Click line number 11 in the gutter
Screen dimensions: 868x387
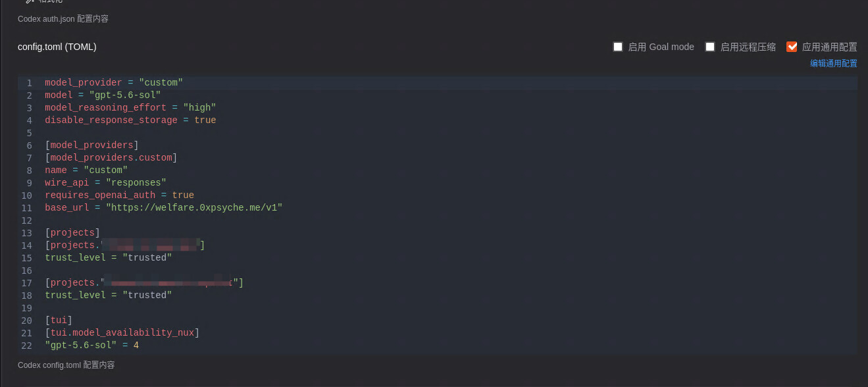(x=26, y=208)
